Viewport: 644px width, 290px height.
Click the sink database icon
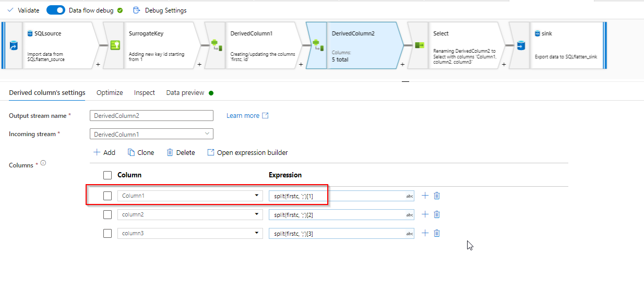point(520,46)
